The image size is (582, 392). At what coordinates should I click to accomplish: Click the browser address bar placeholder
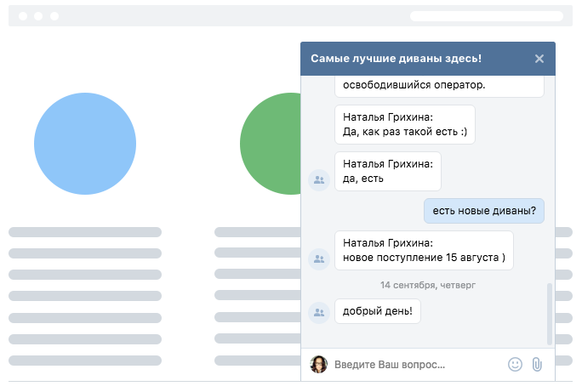486,16
